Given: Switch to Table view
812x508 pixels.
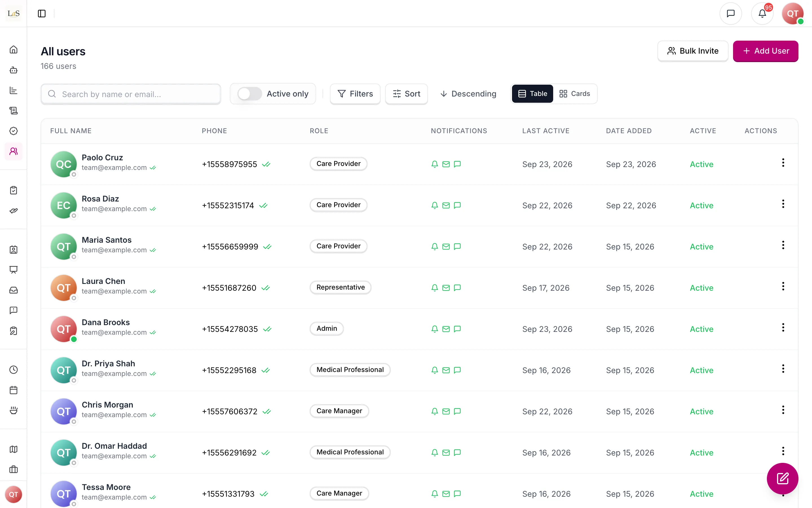Looking at the screenshot, I should point(533,94).
